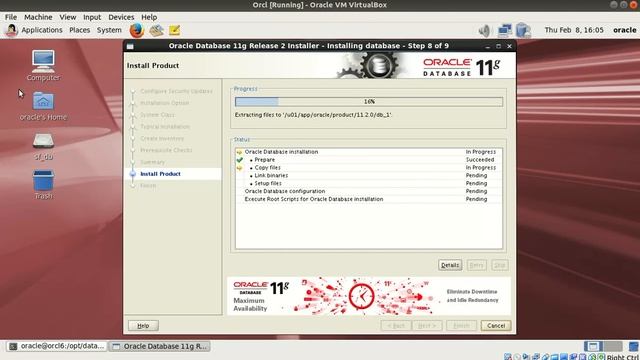Click the in-progress arrow icon beside Copy files
Image resolution: width=640 pixels, height=360 pixels.
240,168
